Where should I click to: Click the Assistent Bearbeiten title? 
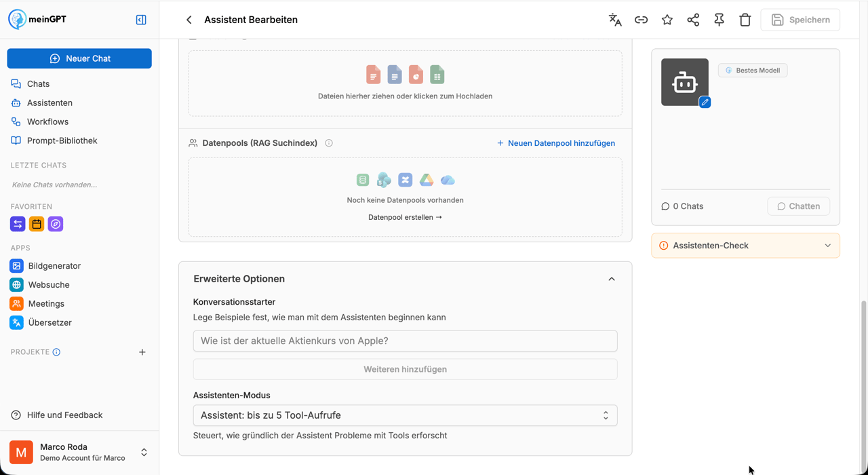click(251, 20)
